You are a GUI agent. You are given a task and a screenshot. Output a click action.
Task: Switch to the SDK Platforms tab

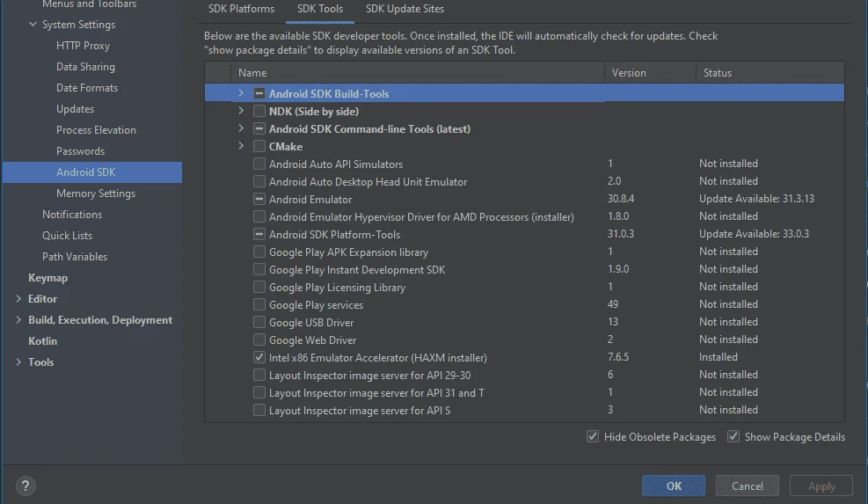click(241, 10)
